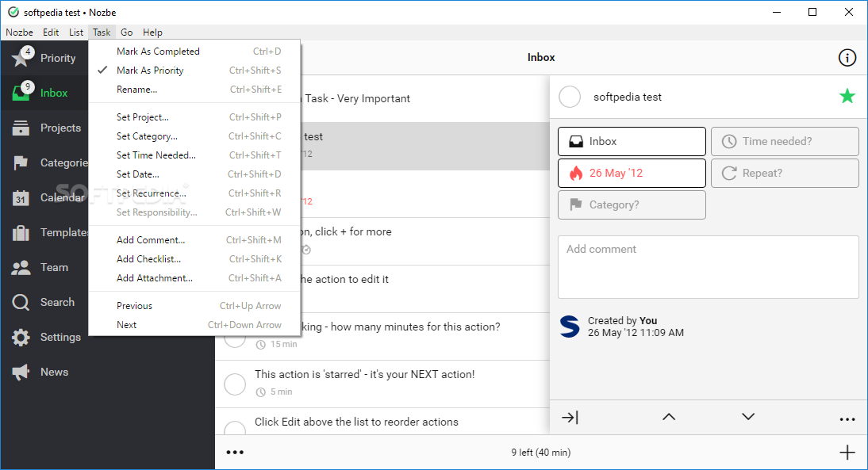This screenshot has width=868, height=470.
Task: Open the Category? selector
Action: pos(632,204)
